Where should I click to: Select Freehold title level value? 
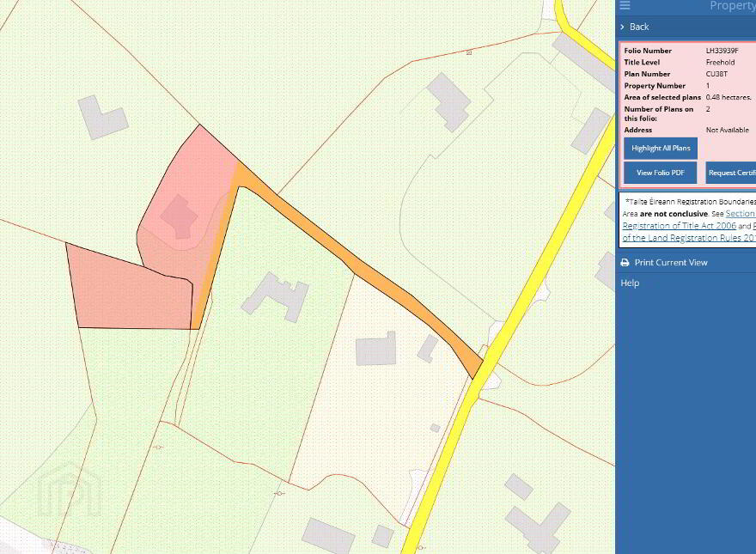click(720, 62)
